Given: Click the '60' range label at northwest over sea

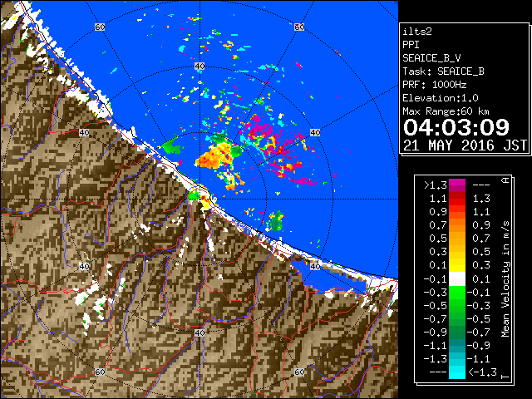Looking at the screenshot, I should coord(100,27).
